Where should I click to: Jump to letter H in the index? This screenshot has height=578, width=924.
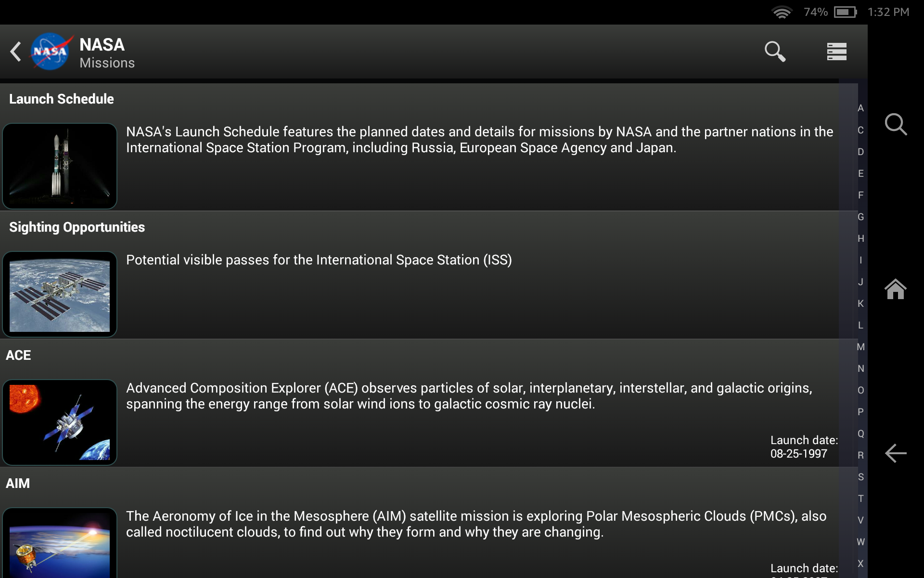point(860,238)
